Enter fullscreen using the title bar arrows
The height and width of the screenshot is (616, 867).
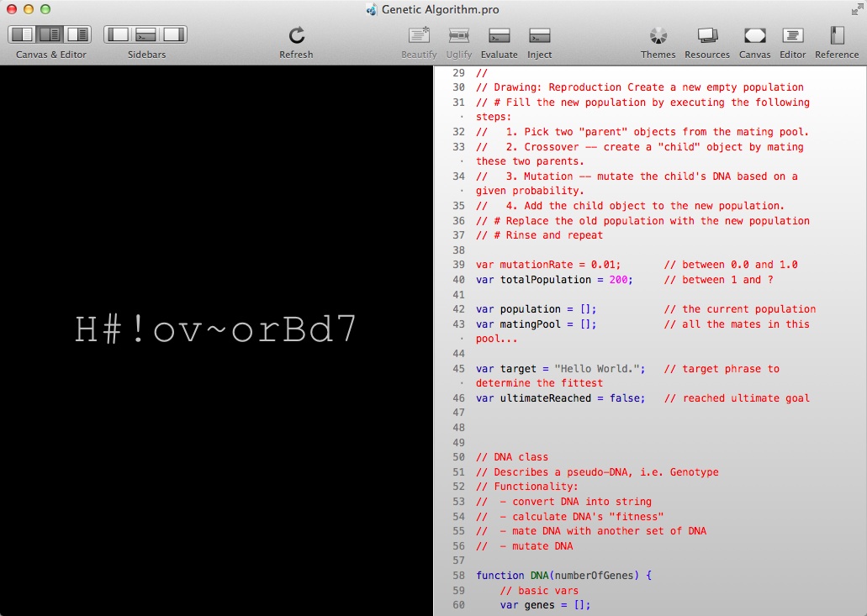pyautogui.click(x=856, y=9)
